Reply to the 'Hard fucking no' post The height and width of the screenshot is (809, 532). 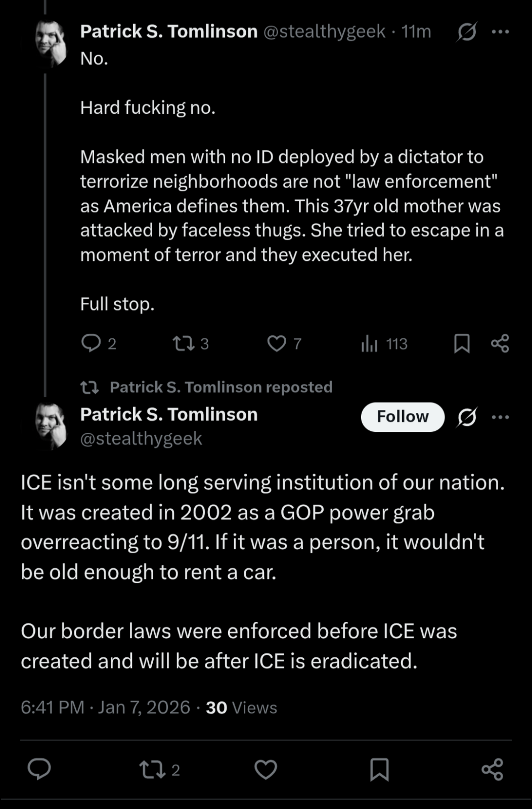99,344
